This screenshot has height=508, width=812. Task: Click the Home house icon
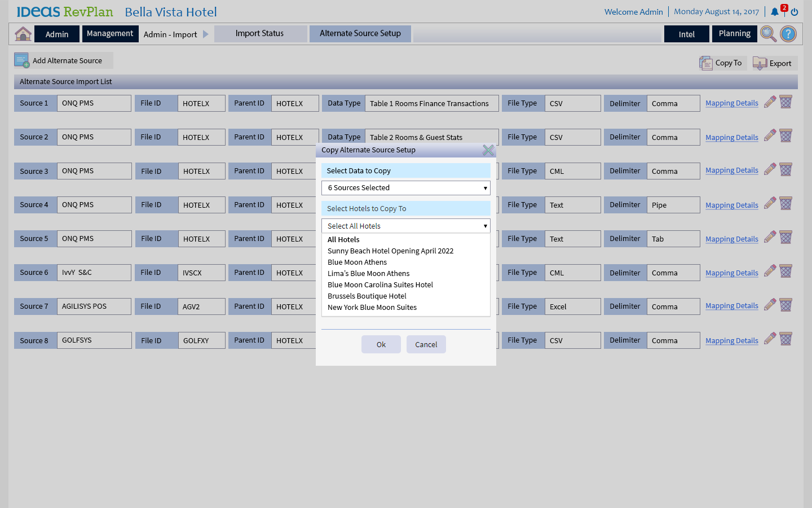point(23,34)
